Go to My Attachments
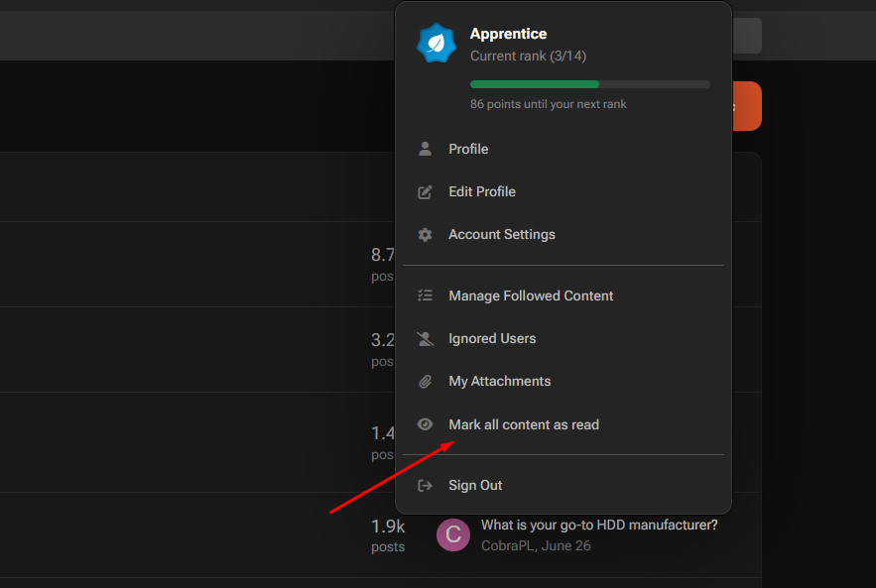Viewport: 876px width, 588px height. pyautogui.click(x=563, y=382)
